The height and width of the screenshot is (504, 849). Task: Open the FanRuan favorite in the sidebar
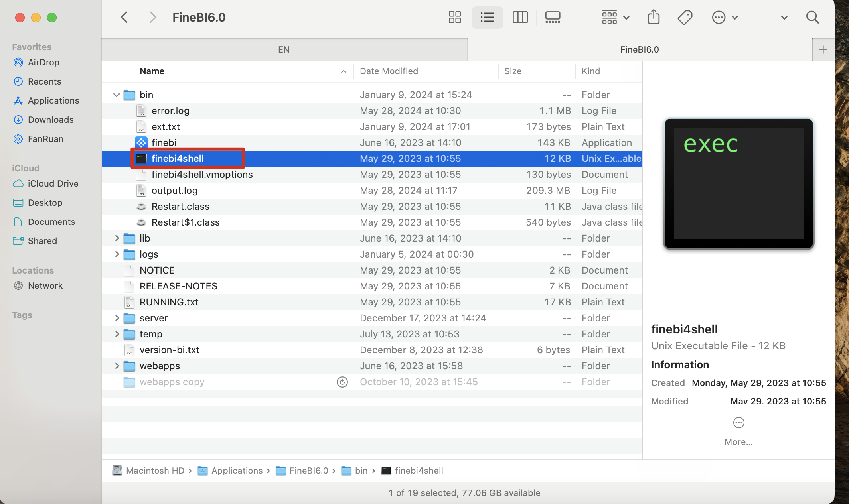(x=45, y=139)
